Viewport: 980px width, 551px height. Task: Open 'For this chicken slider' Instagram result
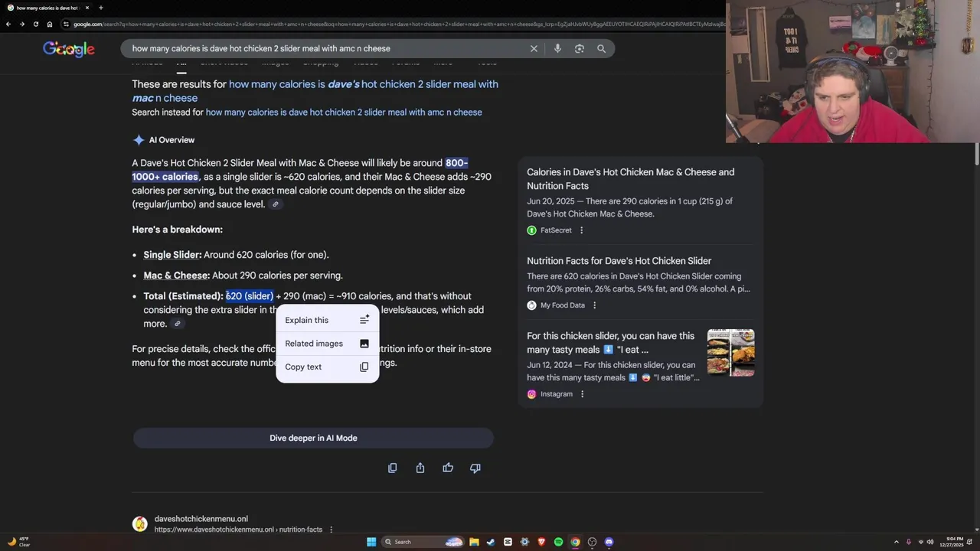point(610,343)
